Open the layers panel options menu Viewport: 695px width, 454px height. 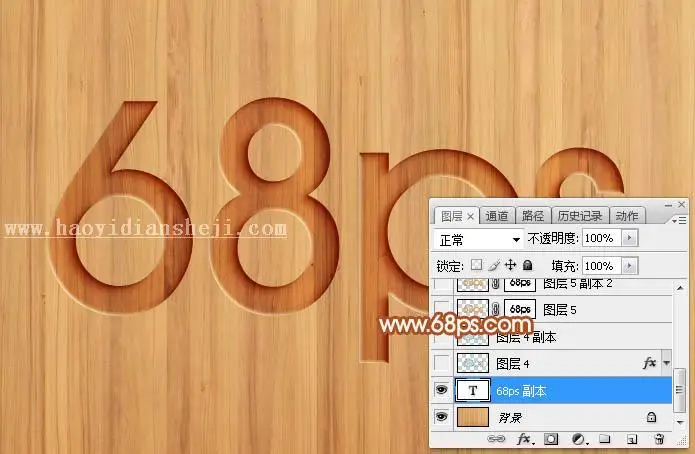(679, 220)
